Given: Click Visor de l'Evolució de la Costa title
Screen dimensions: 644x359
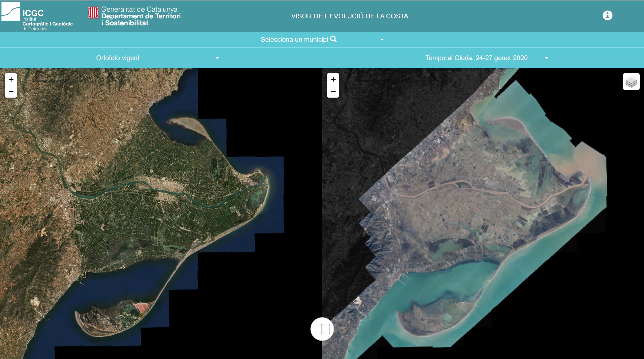Looking at the screenshot, I should (349, 16).
